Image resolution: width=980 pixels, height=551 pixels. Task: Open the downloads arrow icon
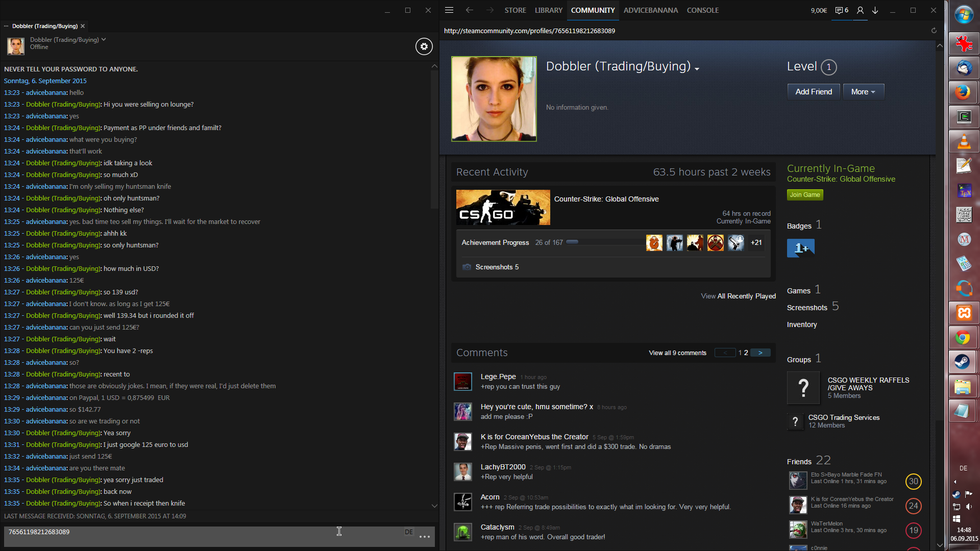pos(875,10)
